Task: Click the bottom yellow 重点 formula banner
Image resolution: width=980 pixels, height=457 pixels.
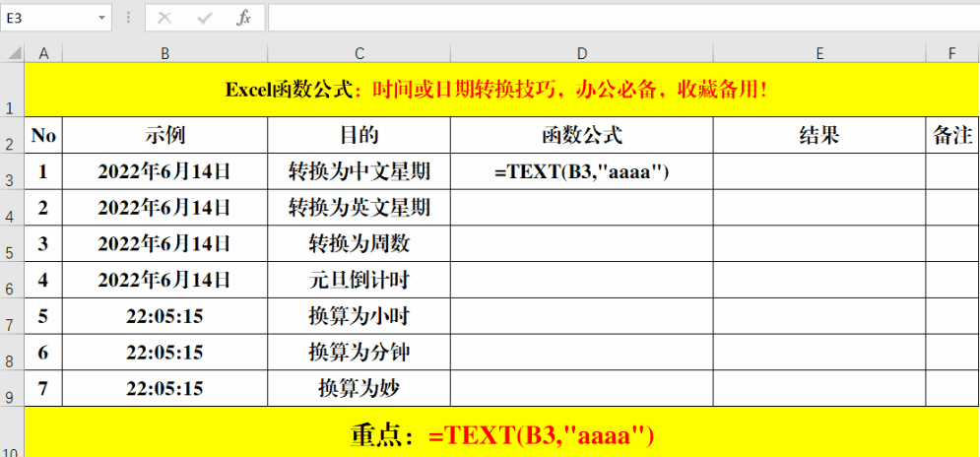Action: click(x=502, y=432)
